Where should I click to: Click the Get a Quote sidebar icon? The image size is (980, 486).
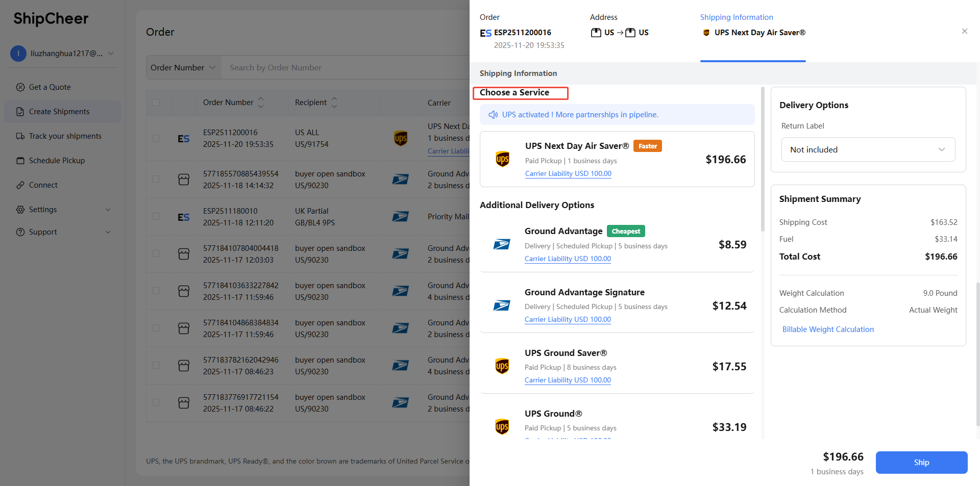pyautogui.click(x=20, y=87)
